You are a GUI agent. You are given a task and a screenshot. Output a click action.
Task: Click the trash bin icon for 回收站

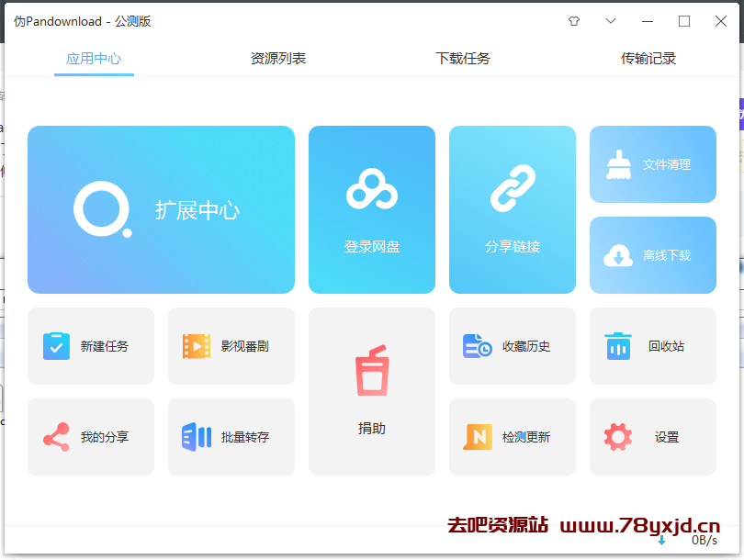tap(618, 346)
